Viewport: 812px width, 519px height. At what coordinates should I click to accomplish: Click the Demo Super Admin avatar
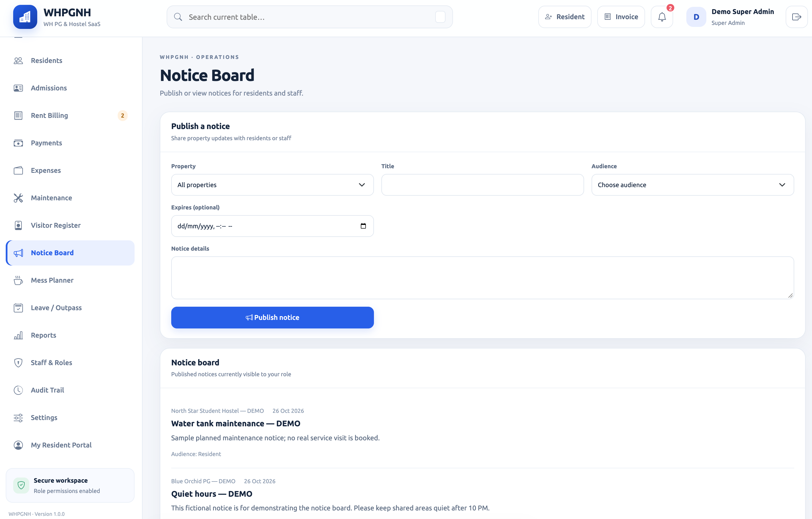tap(696, 17)
